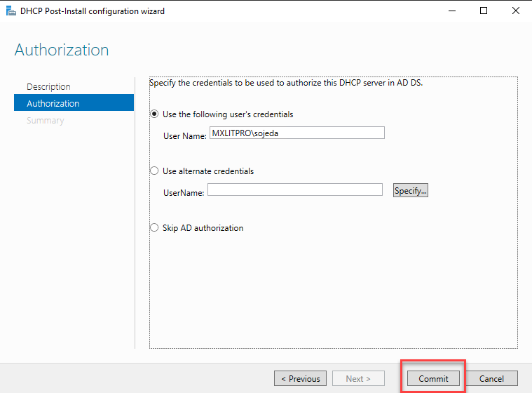Click the greyed-out Next button

(358, 378)
